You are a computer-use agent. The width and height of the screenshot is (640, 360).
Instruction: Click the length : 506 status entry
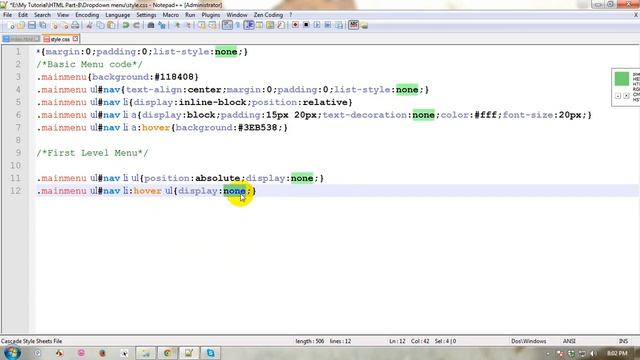[310, 341]
